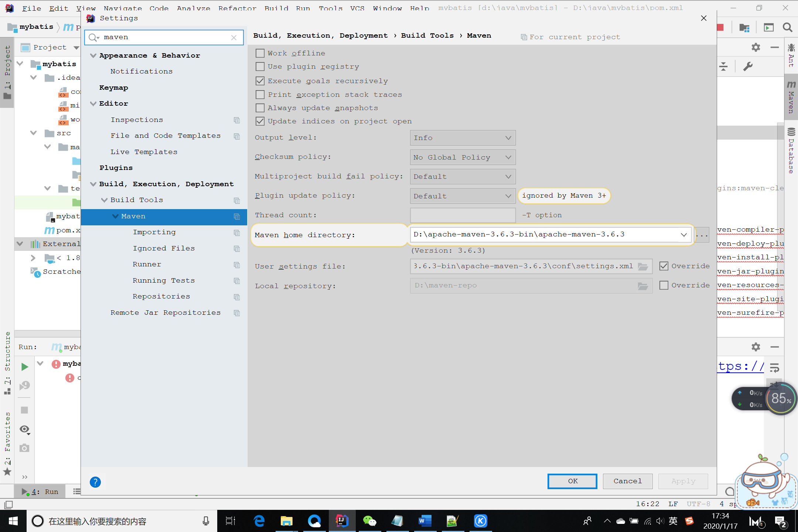The image size is (798, 532).
Task: Select Importing under Maven settings
Action: tap(154, 232)
